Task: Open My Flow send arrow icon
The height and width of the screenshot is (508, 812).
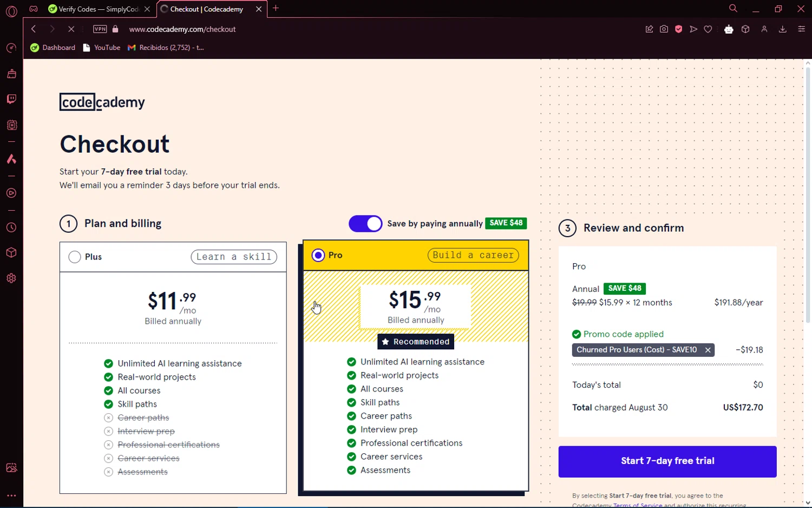Action: (x=693, y=29)
